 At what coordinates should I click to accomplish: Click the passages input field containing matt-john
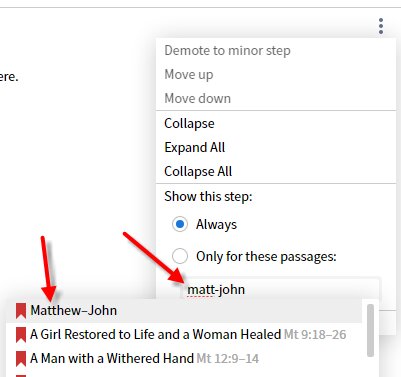coord(280,289)
